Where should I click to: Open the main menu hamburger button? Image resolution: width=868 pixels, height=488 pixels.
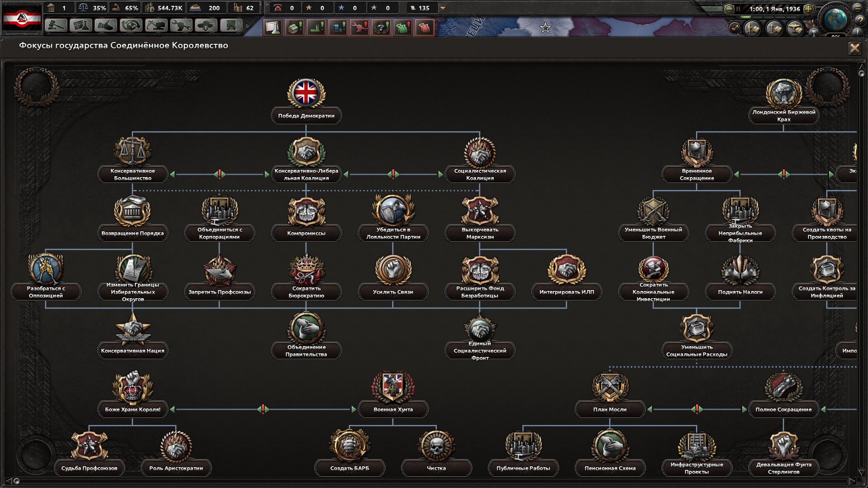coord(858,7)
